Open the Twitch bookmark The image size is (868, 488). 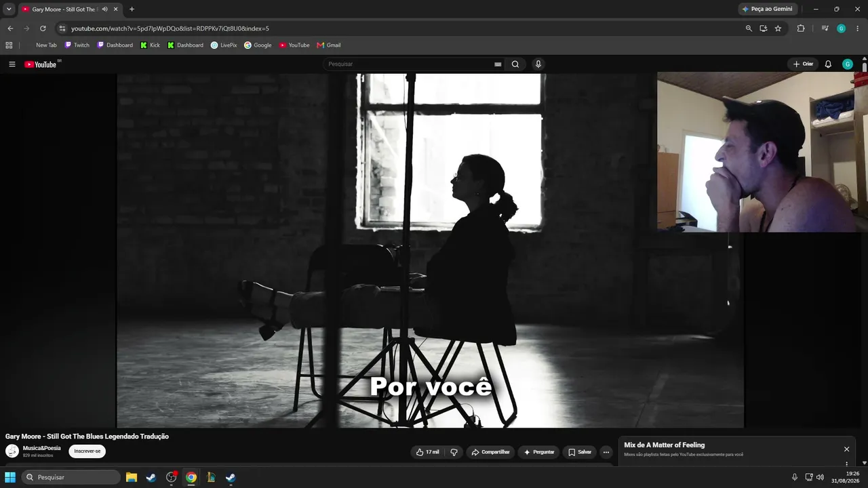coord(77,45)
